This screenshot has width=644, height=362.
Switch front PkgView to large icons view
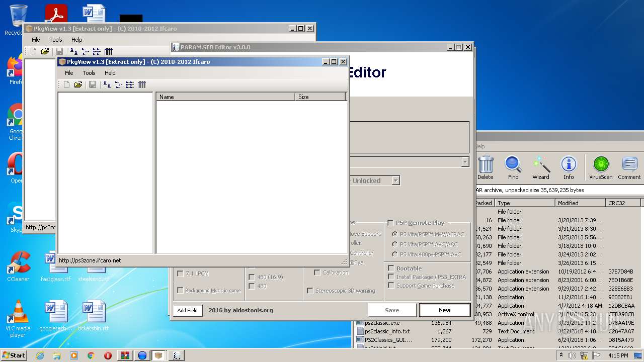pos(107,84)
